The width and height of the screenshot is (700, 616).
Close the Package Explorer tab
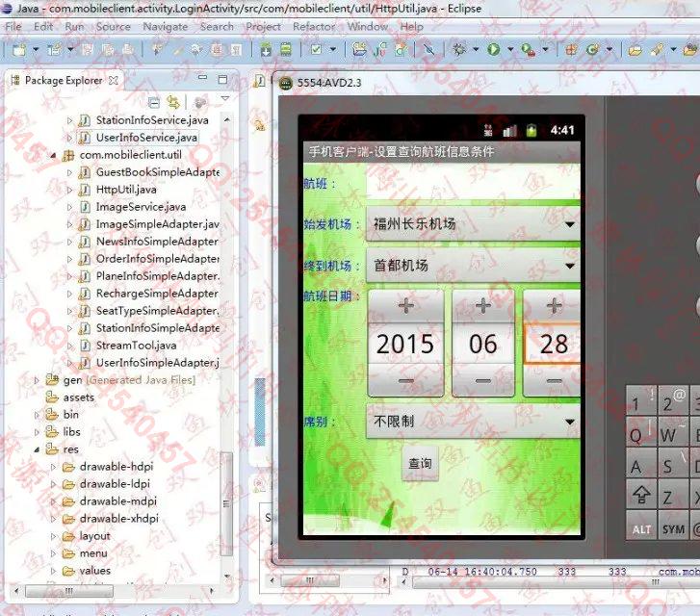tap(114, 80)
